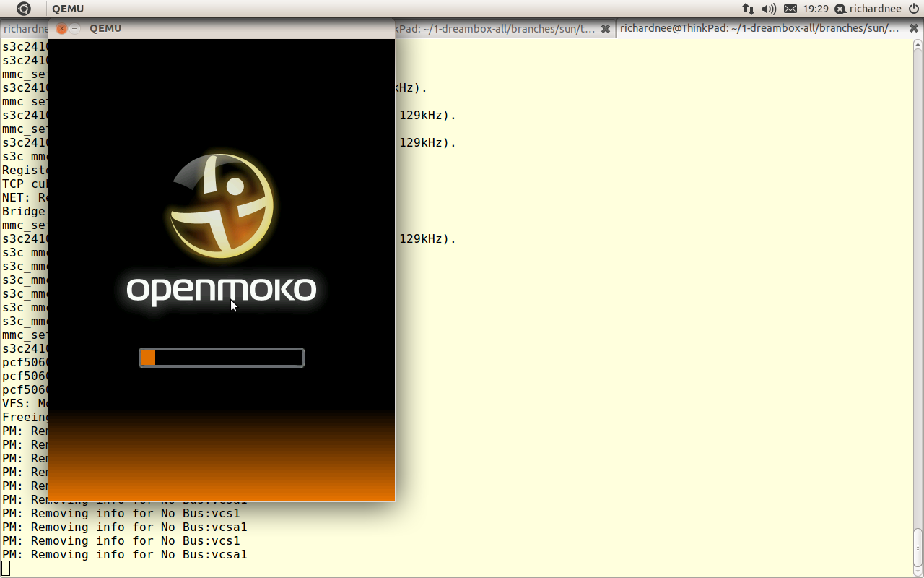Click the 19:29 clock in the panel
Image resolution: width=924 pixels, height=578 pixels.
coord(816,9)
